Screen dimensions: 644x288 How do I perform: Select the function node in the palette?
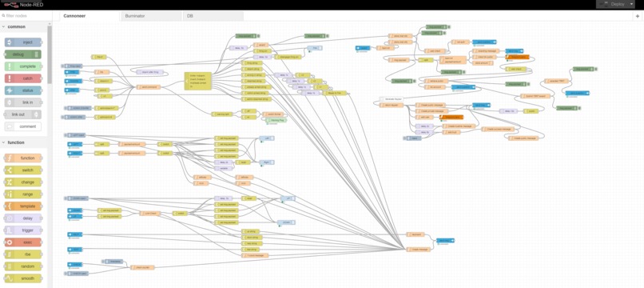point(23,158)
